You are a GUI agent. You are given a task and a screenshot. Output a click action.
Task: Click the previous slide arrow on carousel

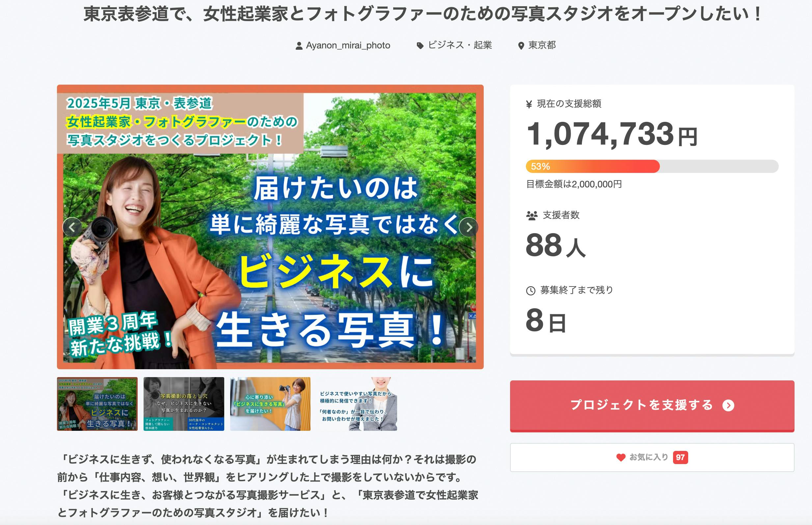click(72, 227)
